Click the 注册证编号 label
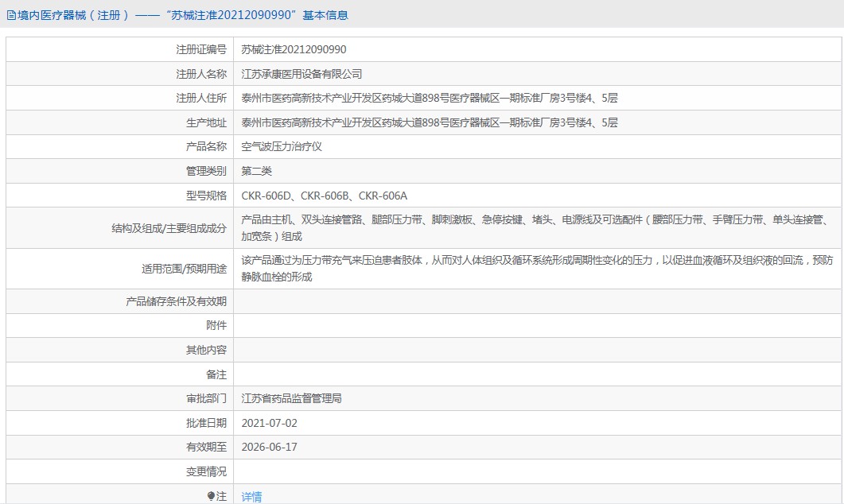The width and height of the screenshot is (844, 504). (201, 49)
